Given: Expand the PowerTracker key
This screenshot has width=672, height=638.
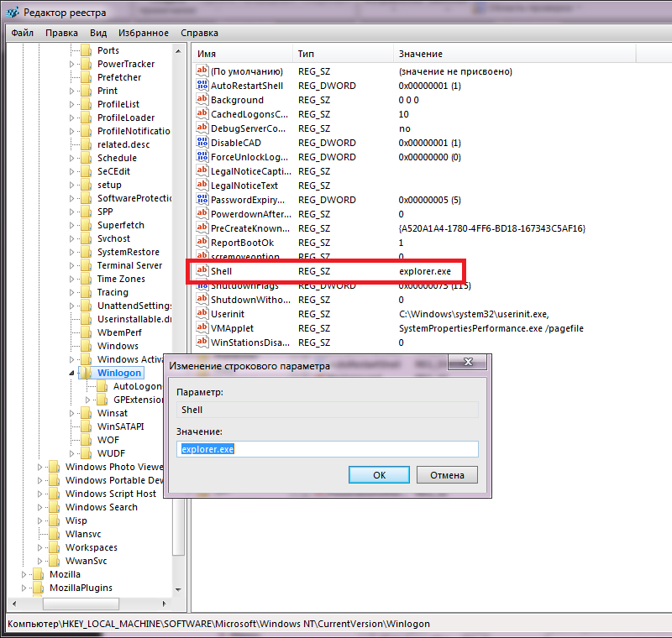Looking at the screenshot, I should click(x=72, y=65).
